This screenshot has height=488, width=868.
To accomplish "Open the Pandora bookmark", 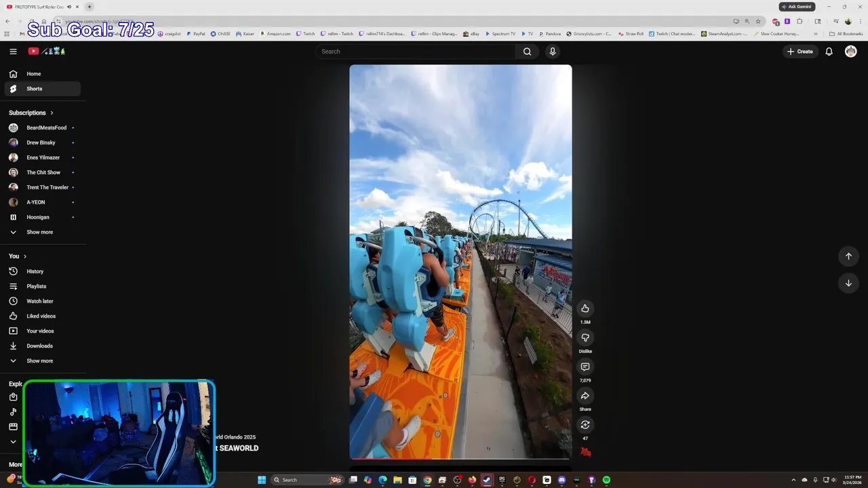I will coord(549,33).
